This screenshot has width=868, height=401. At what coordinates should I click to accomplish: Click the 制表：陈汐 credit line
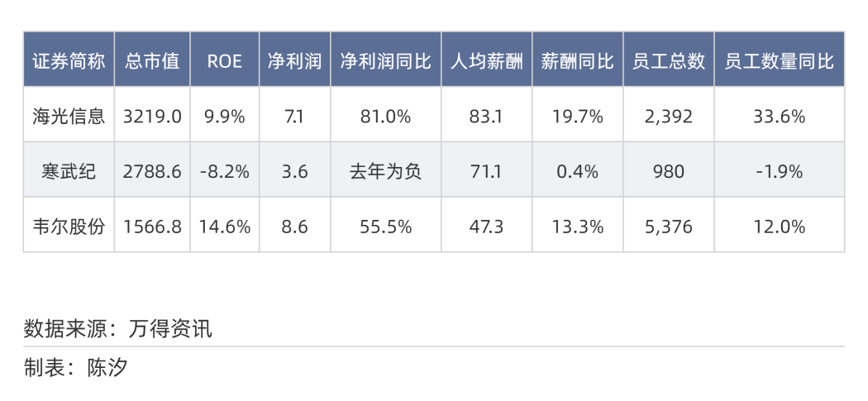pos(75,367)
